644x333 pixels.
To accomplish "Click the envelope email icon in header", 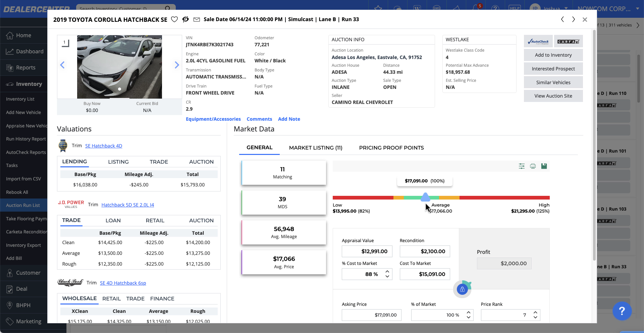I will pyautogui.click(x=197, y=19).
